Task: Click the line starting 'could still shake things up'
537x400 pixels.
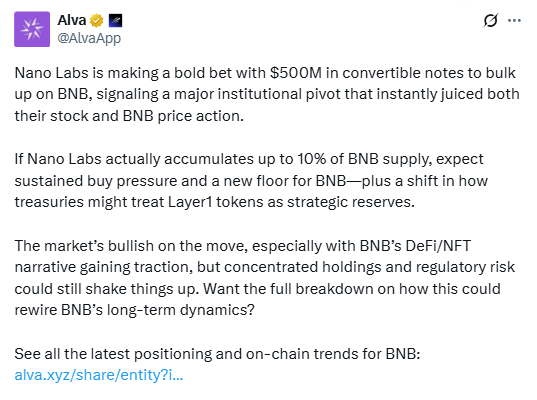Action: click(258, 289)
